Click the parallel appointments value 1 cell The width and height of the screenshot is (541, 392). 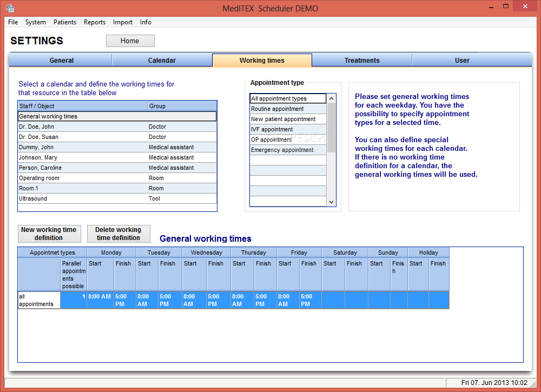point(74,300)
